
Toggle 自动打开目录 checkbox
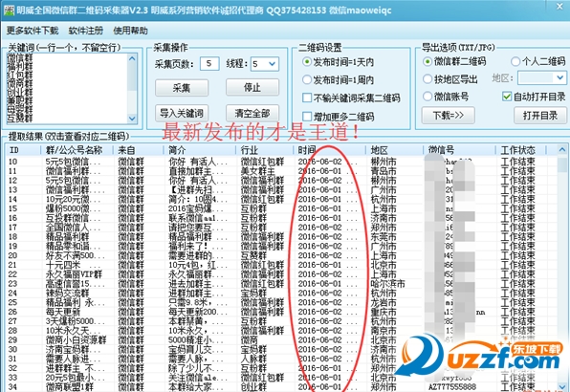point(534,97)
